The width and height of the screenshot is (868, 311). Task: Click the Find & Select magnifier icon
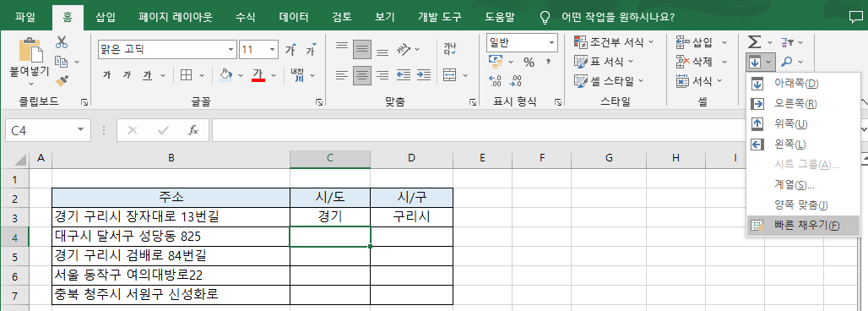787,62
